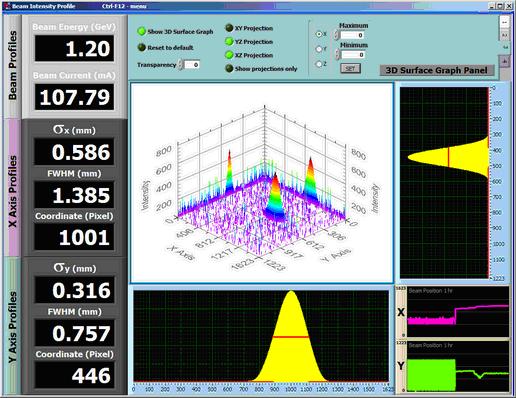
Task: Toggle the XZ Projection green button
Action: 229,55
